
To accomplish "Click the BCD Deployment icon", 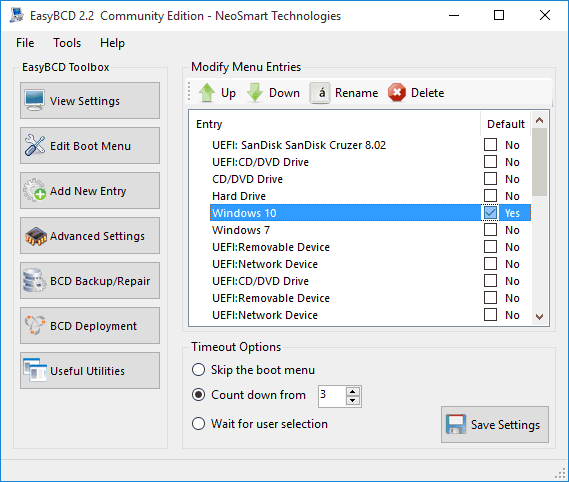I will (35, 325).
